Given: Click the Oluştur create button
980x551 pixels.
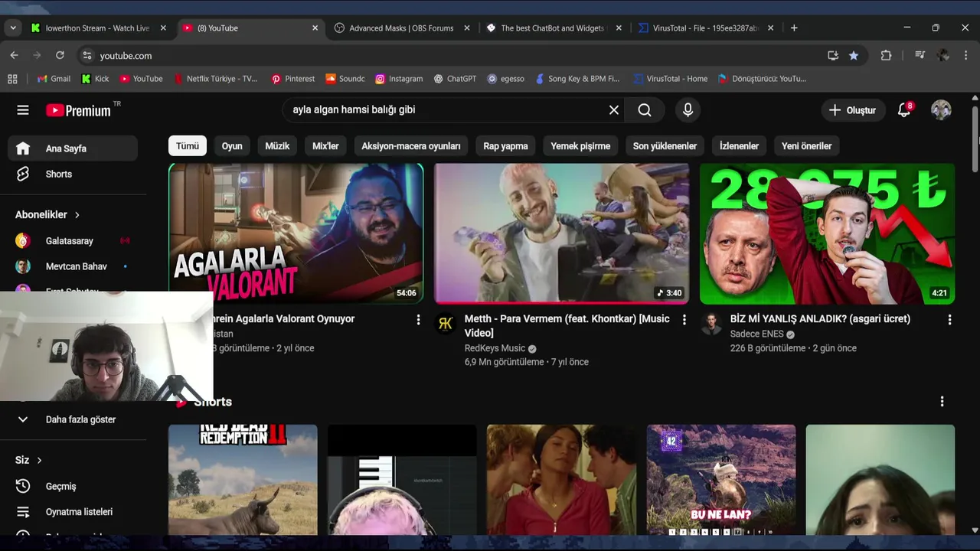Looking at the screenshot, I should tap(854, 110).
